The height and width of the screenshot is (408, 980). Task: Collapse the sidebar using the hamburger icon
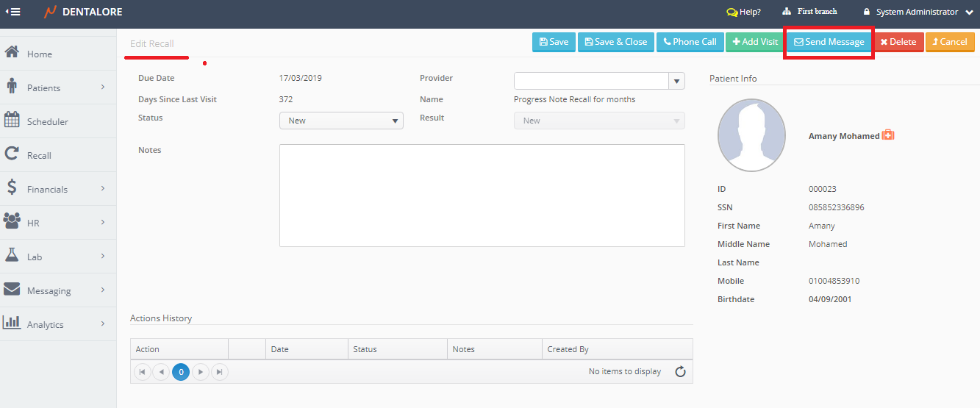(13, 12)
